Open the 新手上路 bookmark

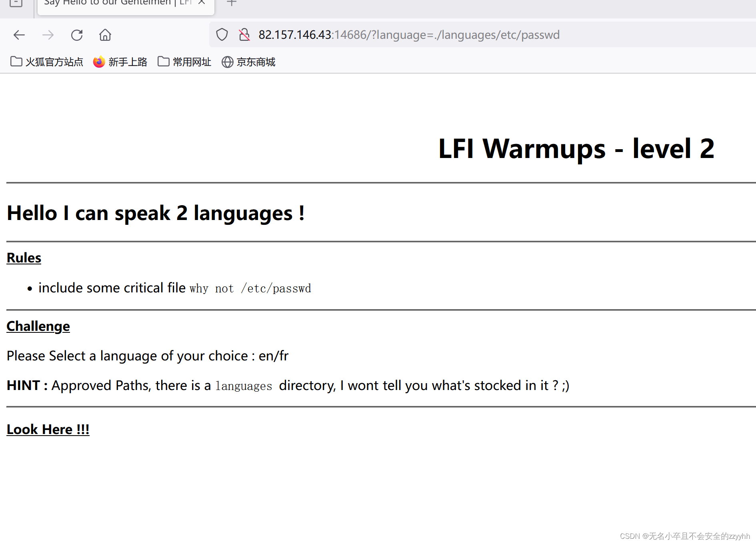120,62
